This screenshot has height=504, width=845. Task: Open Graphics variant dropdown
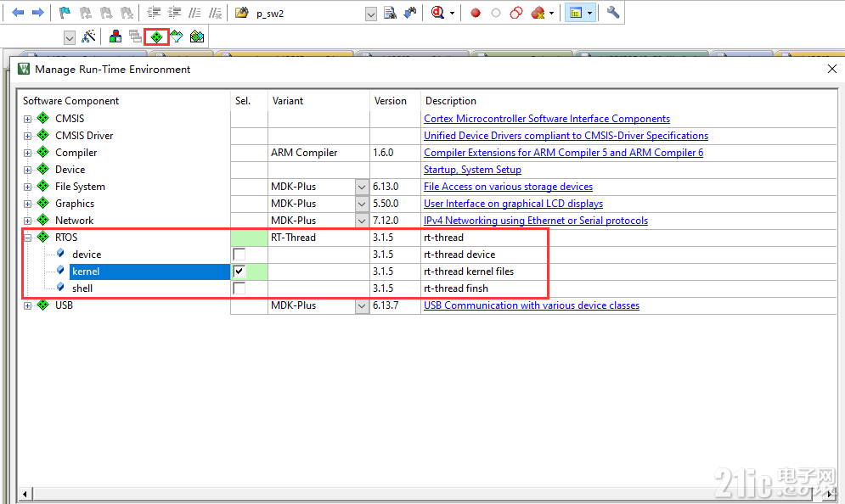pos(362,204)
